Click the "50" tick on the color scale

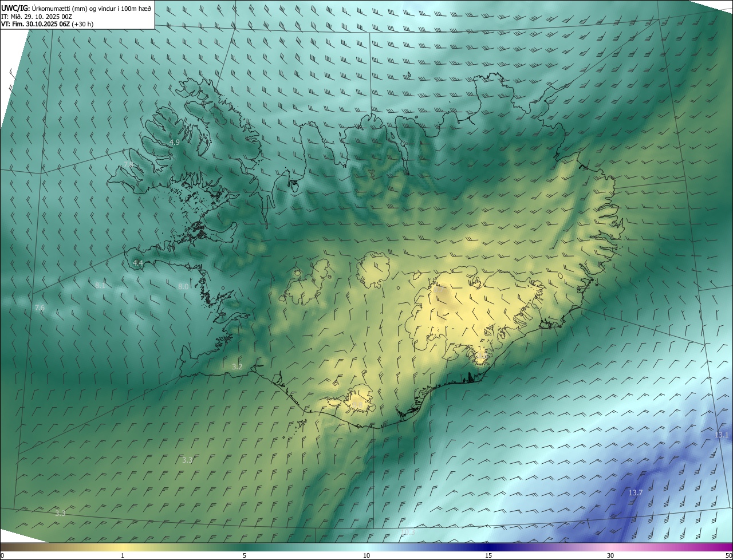(728, 555)
